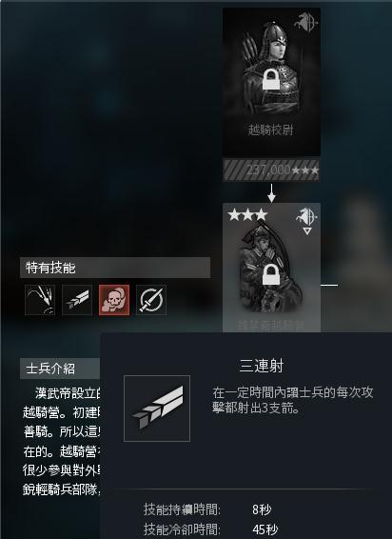Click the three stars rating on unit card
392x539 pixels.
click(247, 215)
